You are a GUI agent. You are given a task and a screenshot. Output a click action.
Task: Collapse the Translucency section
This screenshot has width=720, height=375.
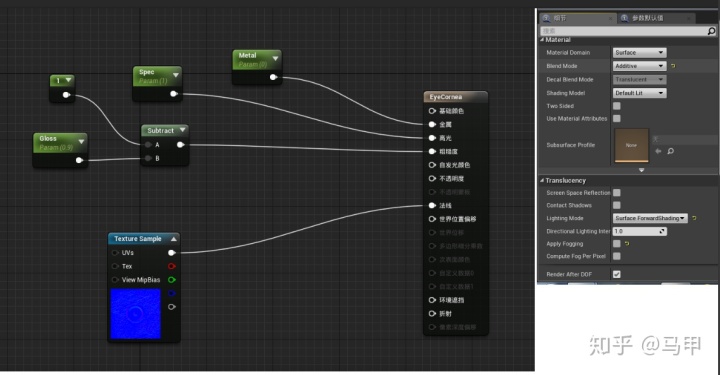(542, 181)
